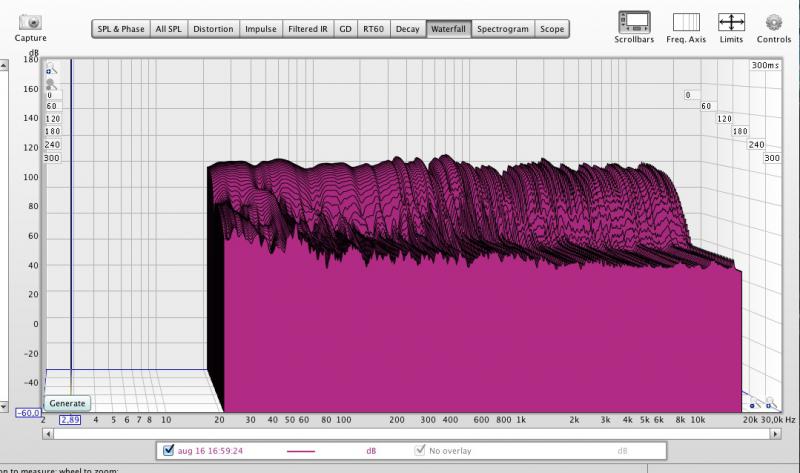Open the Freq. Axis toggle icon
This screenshot has height=473, width=800.
pyautogui.click(x=686, y=22)
